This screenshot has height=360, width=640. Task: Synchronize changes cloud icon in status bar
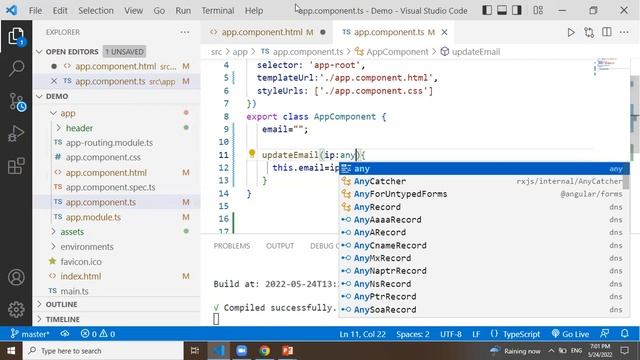coord(65,334)
